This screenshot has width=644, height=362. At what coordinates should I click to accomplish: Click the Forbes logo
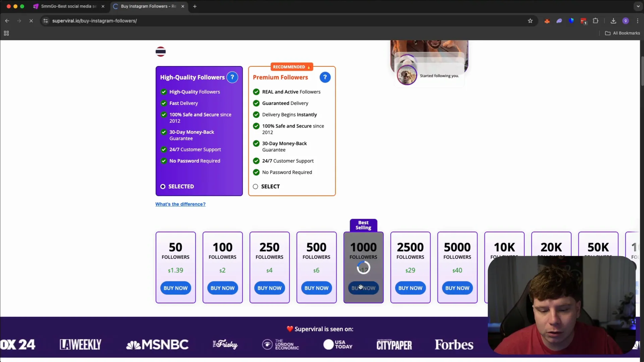click(x=454, y=345)
